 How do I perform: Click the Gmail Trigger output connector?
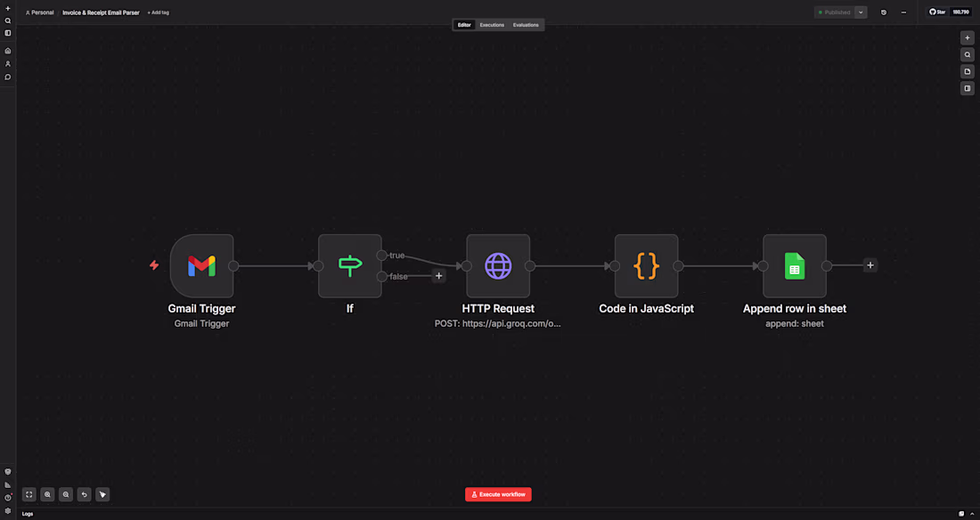233,265
